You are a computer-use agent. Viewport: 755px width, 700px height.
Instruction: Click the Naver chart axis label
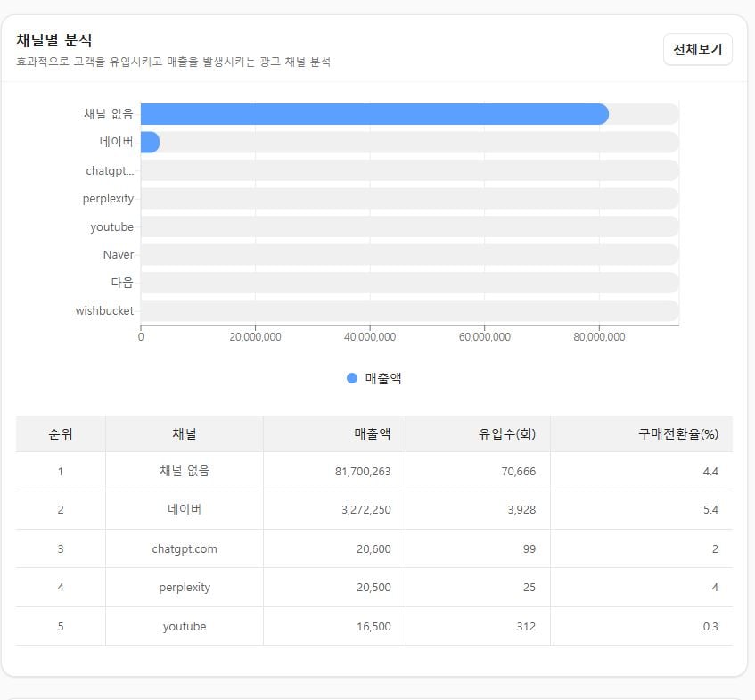119,254
